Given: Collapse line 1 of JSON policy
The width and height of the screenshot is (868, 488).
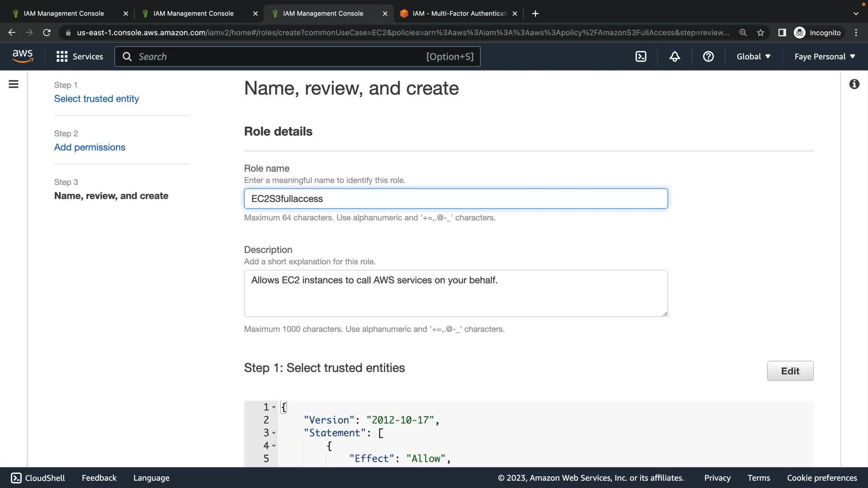Looking at the screenshot, I should [274, 407].
